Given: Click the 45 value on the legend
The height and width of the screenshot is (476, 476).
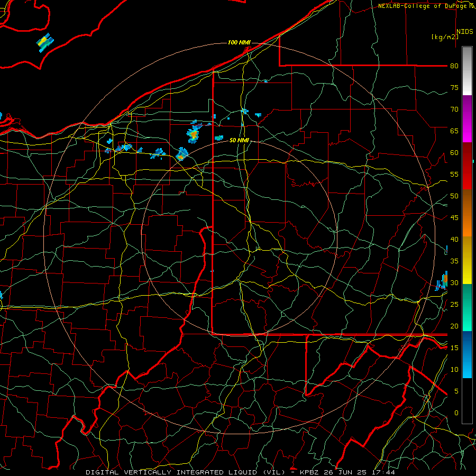Looking at the screenshot, I should 454,218.
